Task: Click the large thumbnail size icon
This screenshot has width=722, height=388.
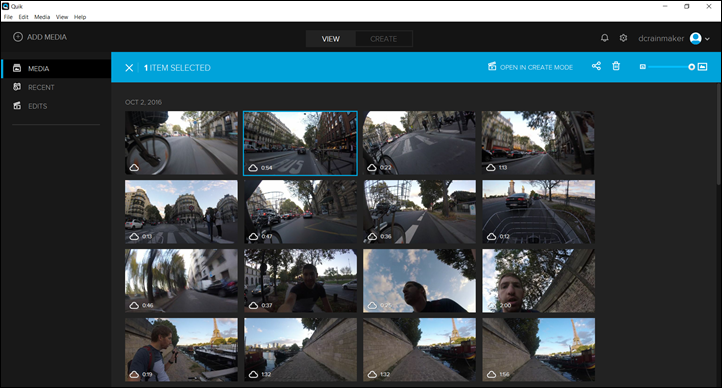Action: pyautogui.click(x=702, y=67)
